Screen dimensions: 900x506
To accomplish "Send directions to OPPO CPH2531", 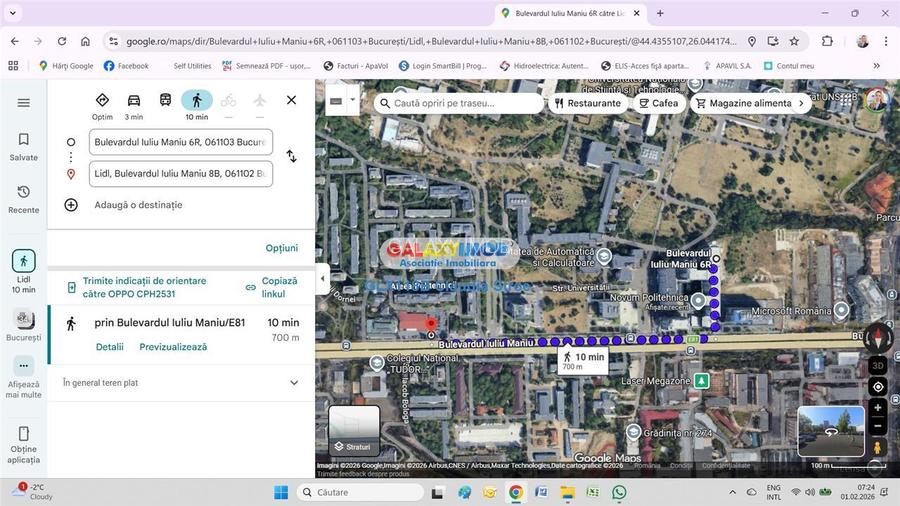I will [x=145, y=287].
